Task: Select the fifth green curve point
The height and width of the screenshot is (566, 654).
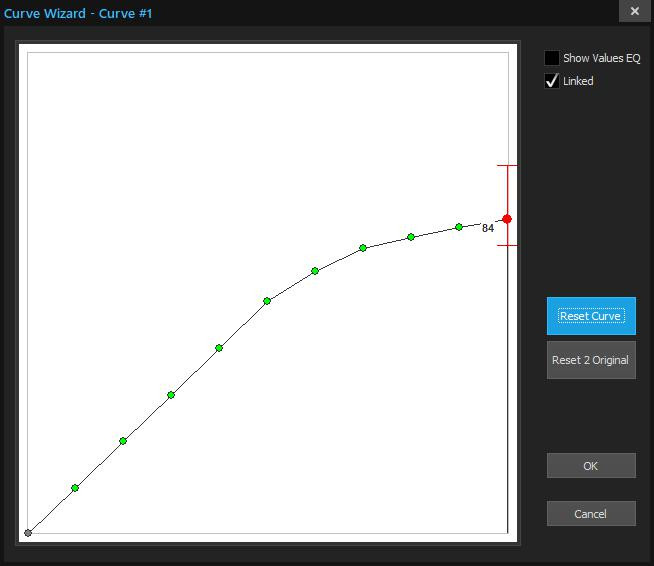Action: tap(267, 301)
